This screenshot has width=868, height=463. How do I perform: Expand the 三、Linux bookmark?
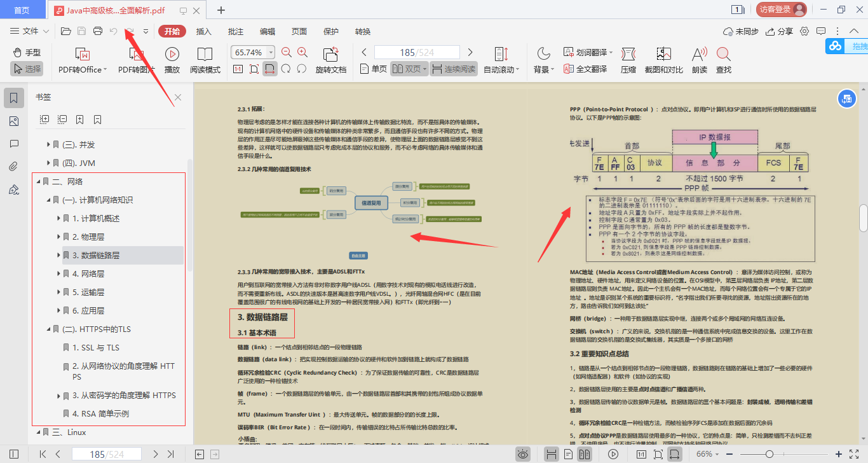tap(38, 432)
